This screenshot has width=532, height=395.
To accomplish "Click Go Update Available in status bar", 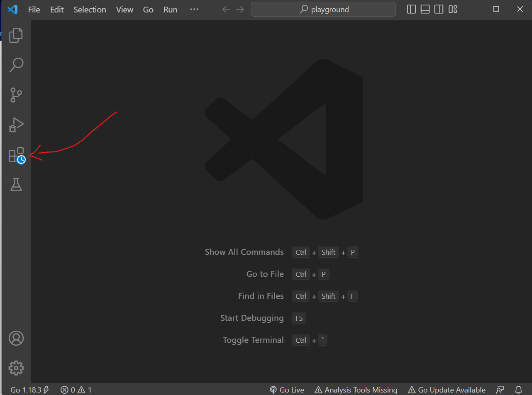I will click(447, 390).
